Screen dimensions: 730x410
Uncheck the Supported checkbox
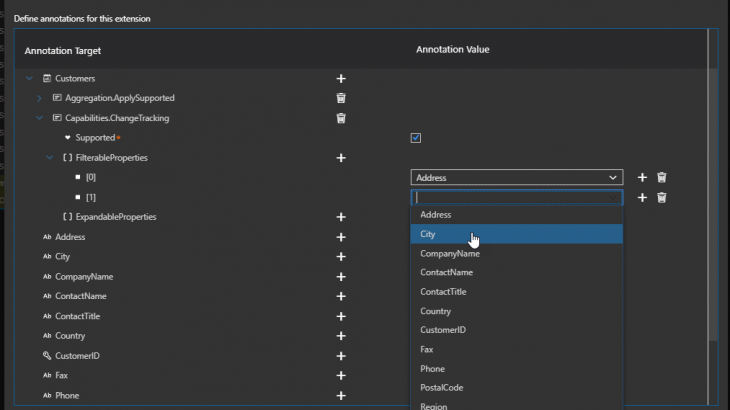pos(416,138)
